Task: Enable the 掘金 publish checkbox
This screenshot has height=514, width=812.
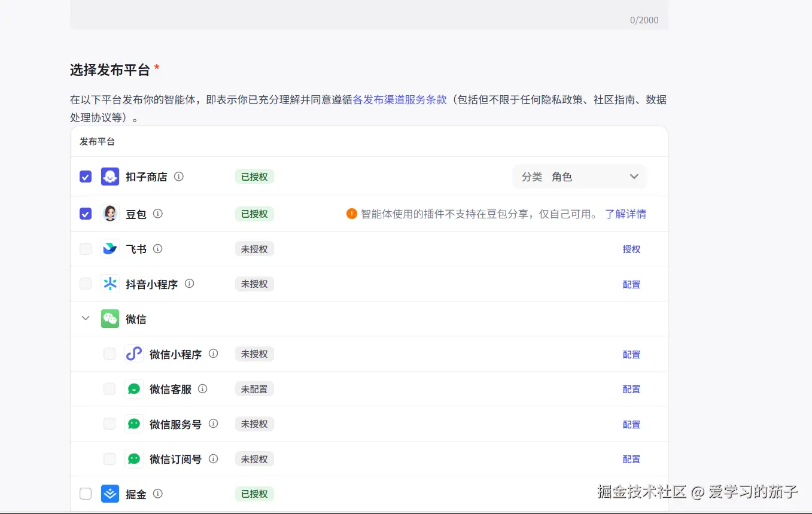Action: coord(85,494)
